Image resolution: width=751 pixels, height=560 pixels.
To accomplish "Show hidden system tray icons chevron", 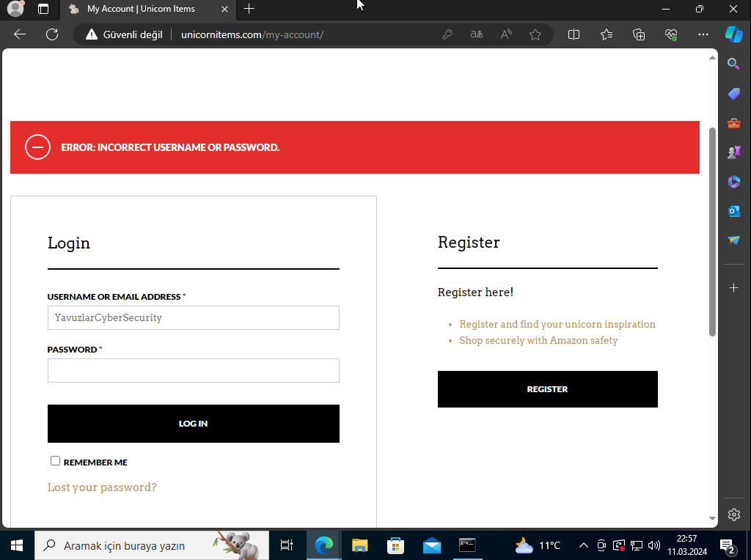I will click(584, 545).
